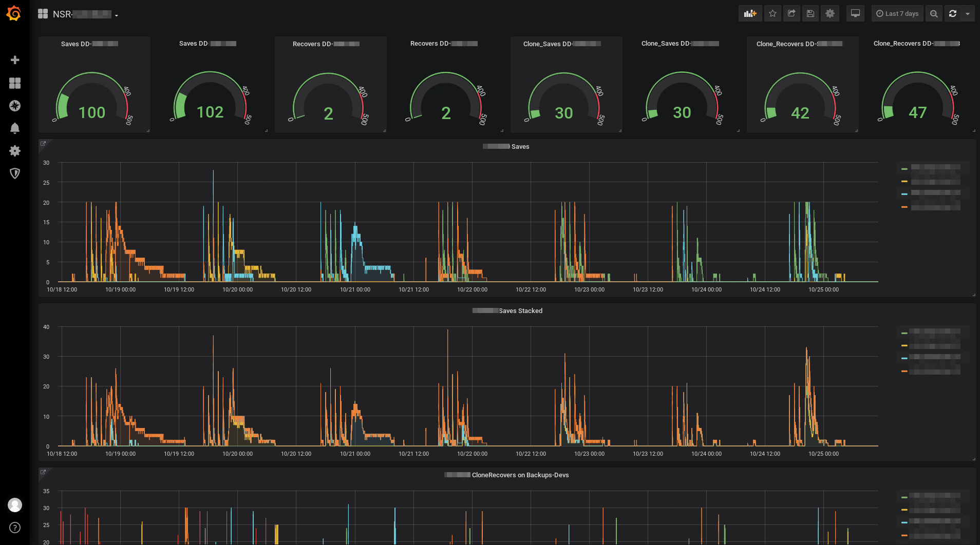The image size is (980, 545).
Task: Open the external link icon on Saves panel
Action: tap(43, 144)
